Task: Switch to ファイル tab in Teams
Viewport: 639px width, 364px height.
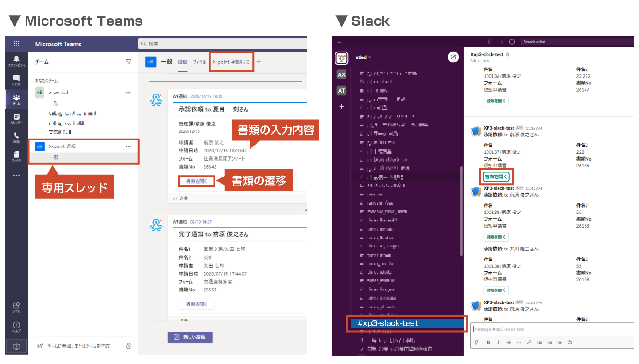Action: click(199, 62)
